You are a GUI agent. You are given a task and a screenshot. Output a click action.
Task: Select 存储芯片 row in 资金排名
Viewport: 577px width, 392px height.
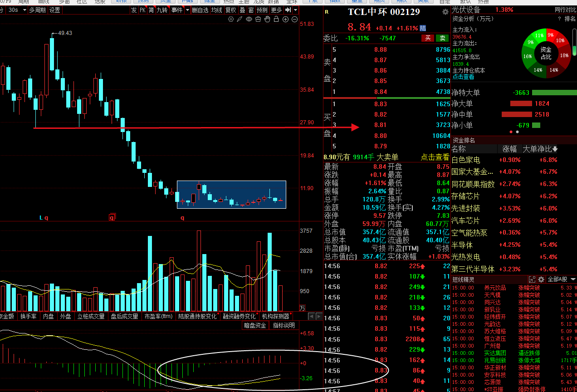514,196
